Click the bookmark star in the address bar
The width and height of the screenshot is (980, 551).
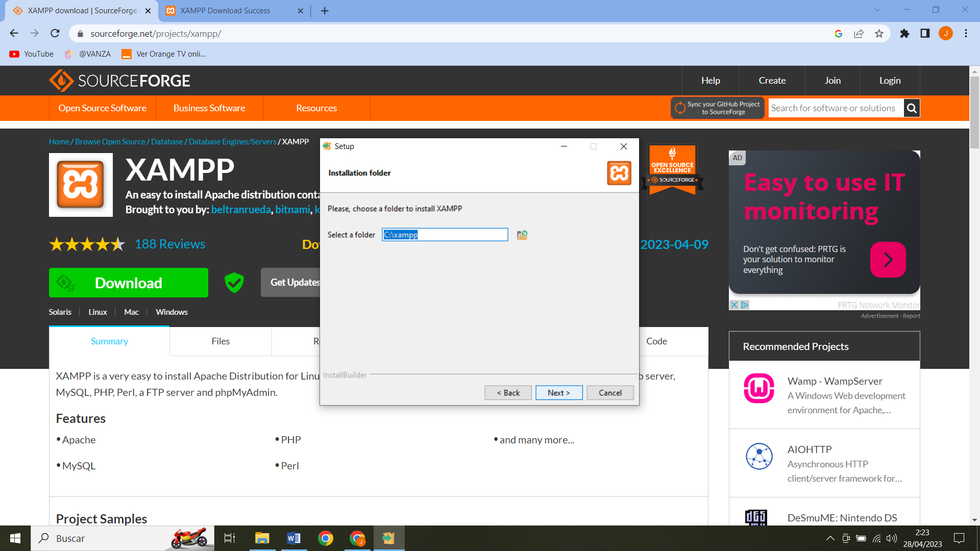(x=879, y=33)
